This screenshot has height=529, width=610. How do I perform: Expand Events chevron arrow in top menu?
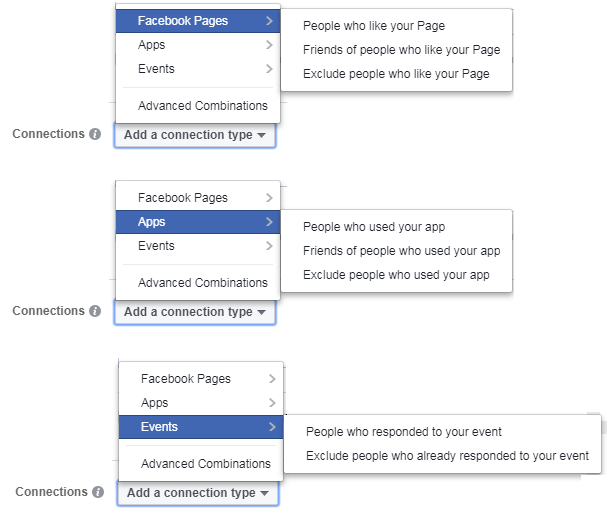tap(269, 69)
